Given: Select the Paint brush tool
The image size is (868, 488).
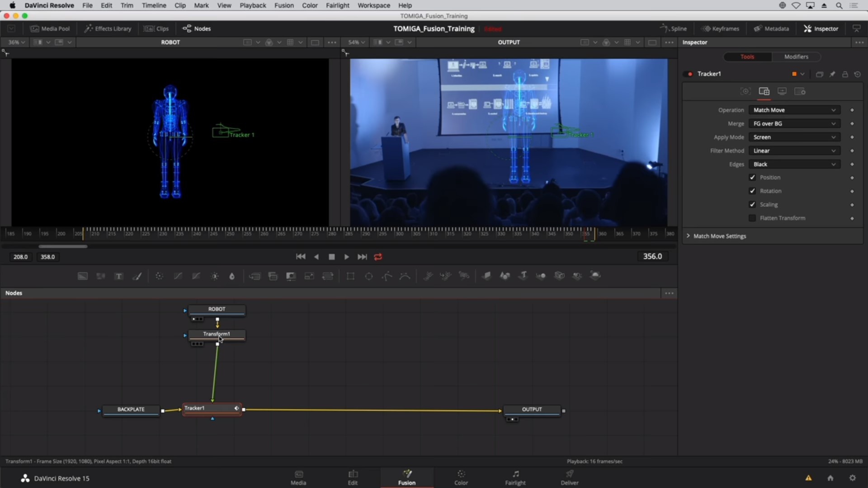Looking at the screenshot, I should [137, 276].
